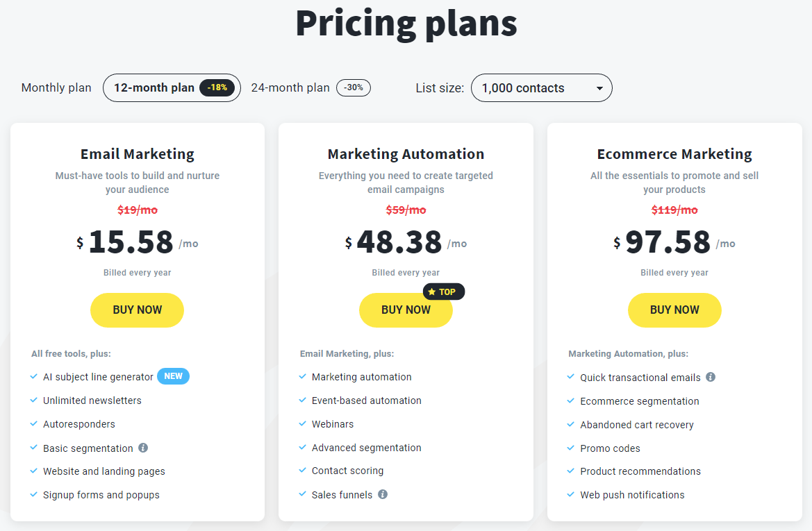This screenshot has height=531, width=812.
Task: Click the Marketing automation feature item
Action: [361, 377]
